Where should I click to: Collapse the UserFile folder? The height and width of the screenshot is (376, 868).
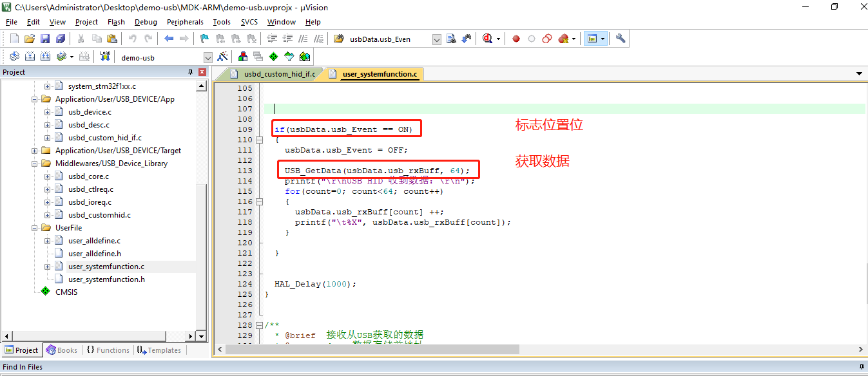click(x=35, y=227)
